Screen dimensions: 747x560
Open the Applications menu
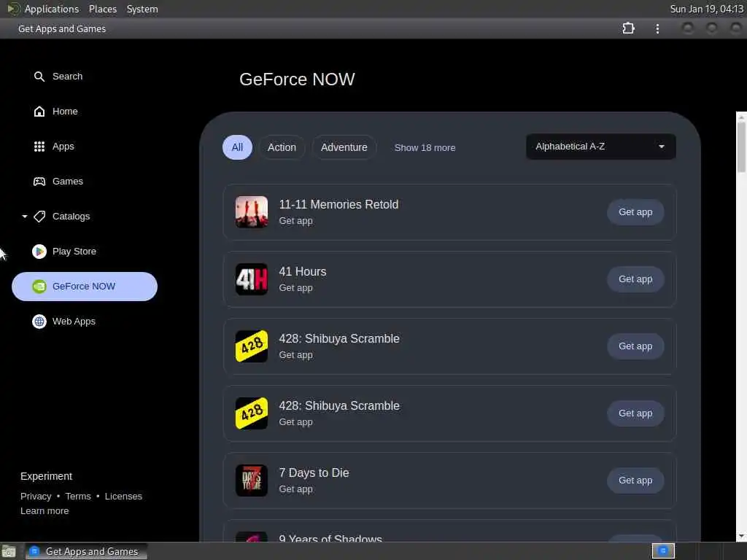coord(52,9)
